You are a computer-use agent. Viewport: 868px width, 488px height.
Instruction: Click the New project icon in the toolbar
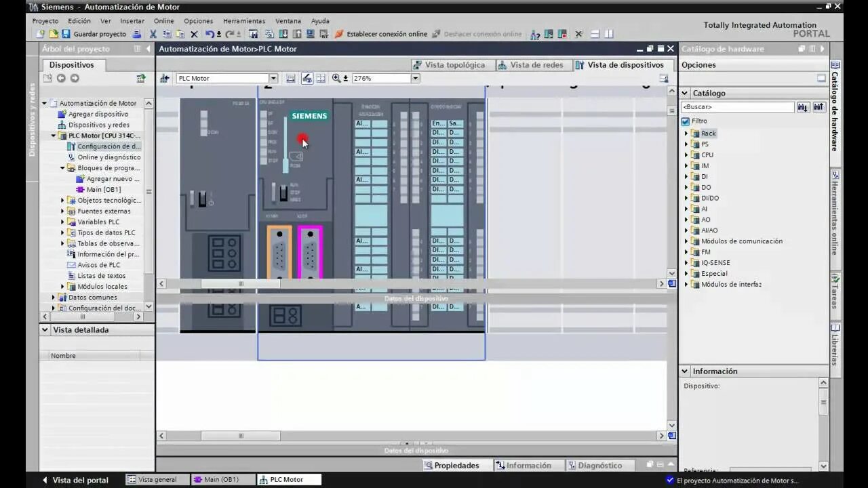click(x=41, y=34)
